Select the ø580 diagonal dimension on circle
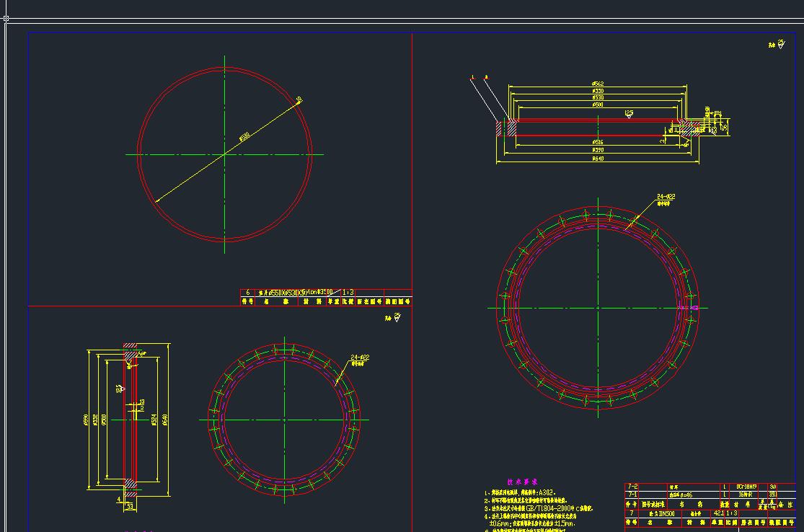Image resolution: width=804 pixels, height=532 pixels. click(x=244, y=137)
